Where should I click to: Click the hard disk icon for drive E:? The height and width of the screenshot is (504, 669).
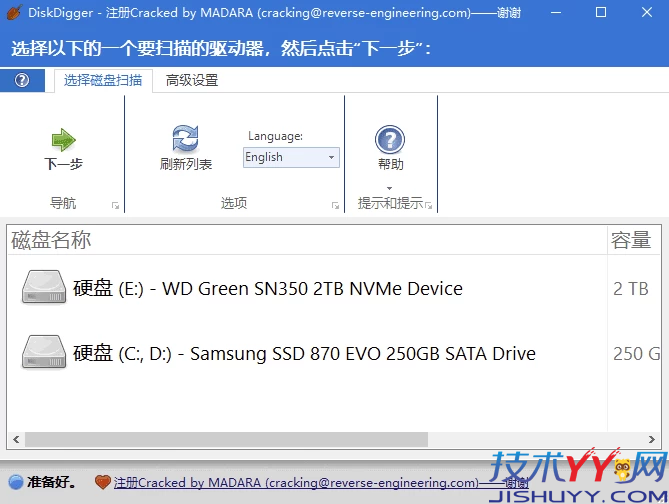coord(44,287)
